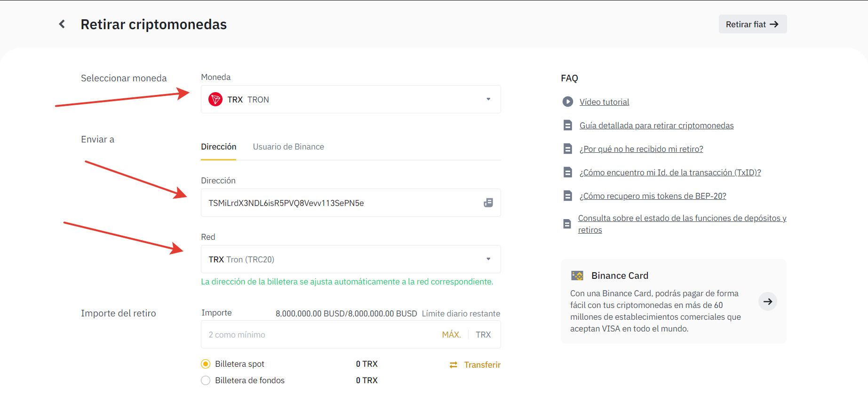Click the TRON logo icon in Moneda field
This screenshot has width=868, height=402.
coord(215,99)
